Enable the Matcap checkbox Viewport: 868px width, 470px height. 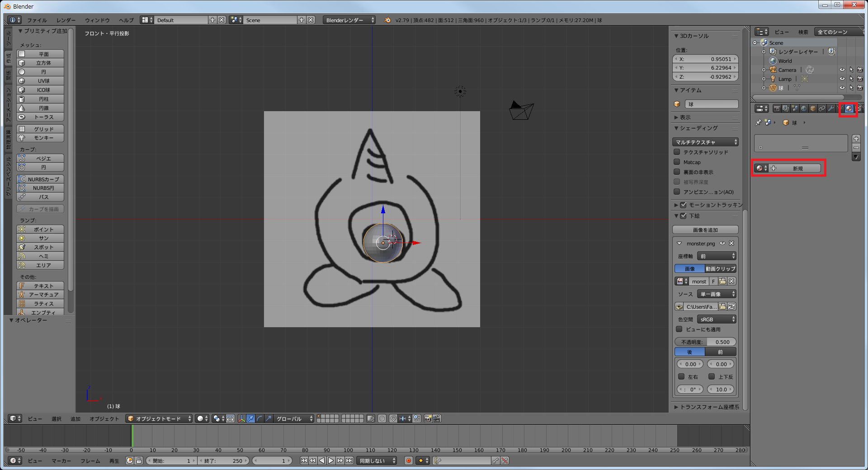[677, 162]
